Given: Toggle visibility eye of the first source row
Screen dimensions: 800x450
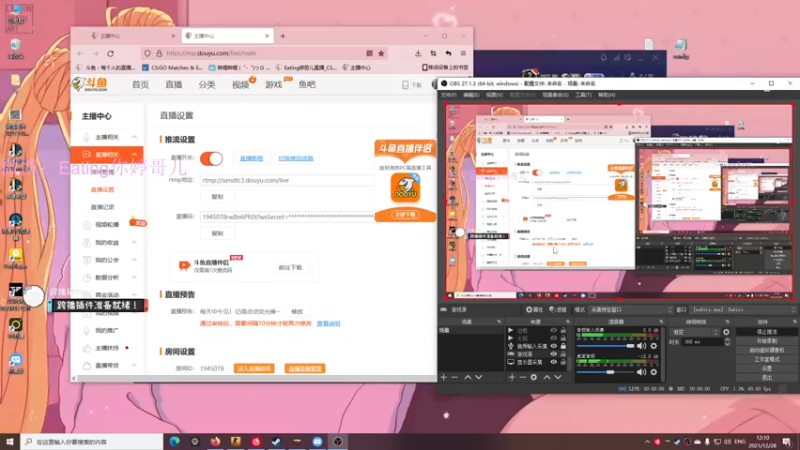Looking at the screenshot, I should coord(554,330).
